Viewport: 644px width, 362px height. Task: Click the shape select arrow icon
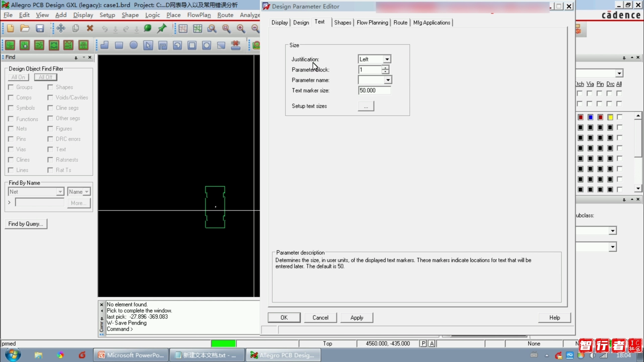click(x=148, y=45)
